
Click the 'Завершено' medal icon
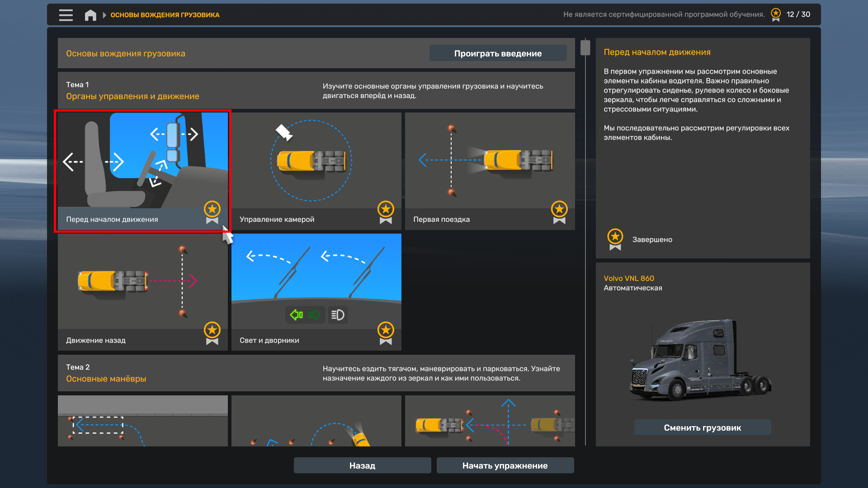(x=615, y=239)
